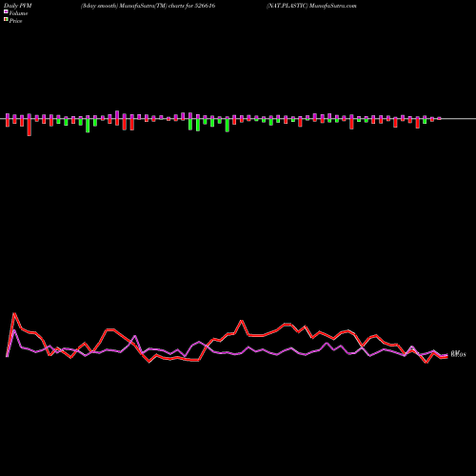Viewport: 476px width, 476px height.
Task: Click the value label at line end
Action: pos(458,354)
